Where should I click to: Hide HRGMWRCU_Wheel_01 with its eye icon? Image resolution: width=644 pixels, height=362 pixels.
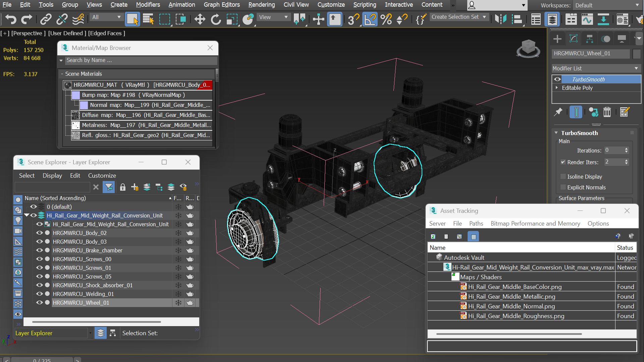coord(40,303)
